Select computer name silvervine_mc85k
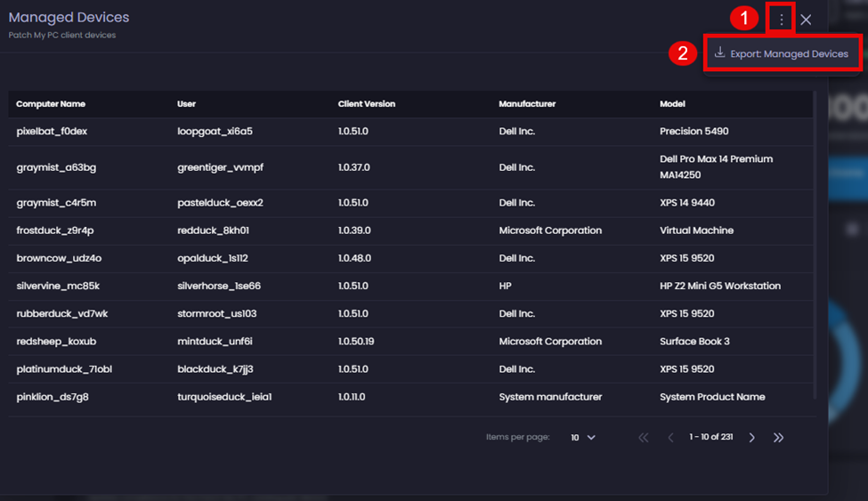 [58, 286]
